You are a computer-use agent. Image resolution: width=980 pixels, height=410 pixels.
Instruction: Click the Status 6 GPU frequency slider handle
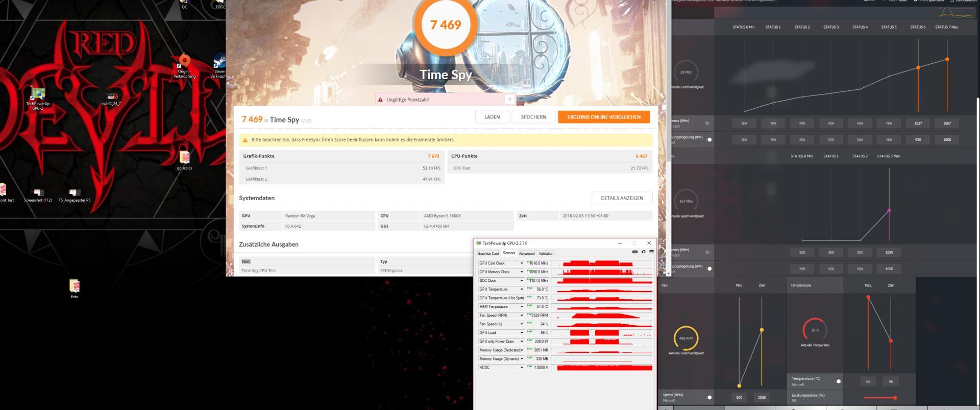918,67
